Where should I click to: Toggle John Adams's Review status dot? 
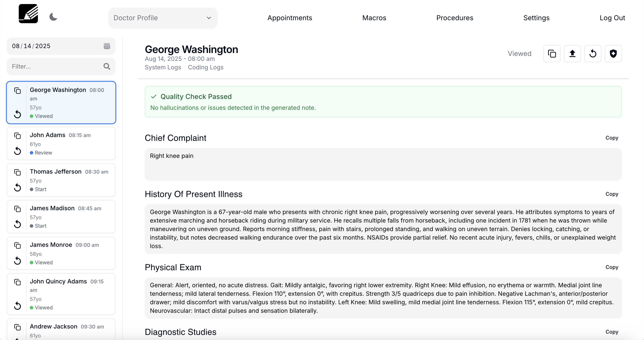(x=31, y=153)
